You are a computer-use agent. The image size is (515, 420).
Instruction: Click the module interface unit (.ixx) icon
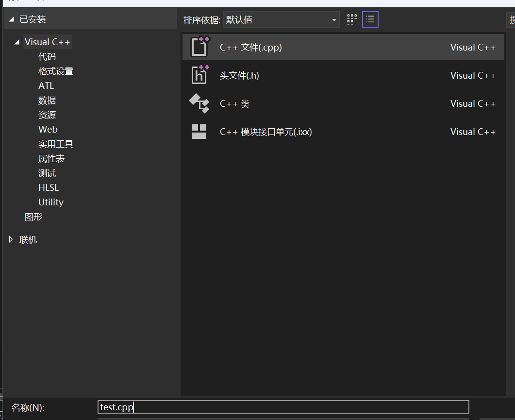(x=199, y=132)
